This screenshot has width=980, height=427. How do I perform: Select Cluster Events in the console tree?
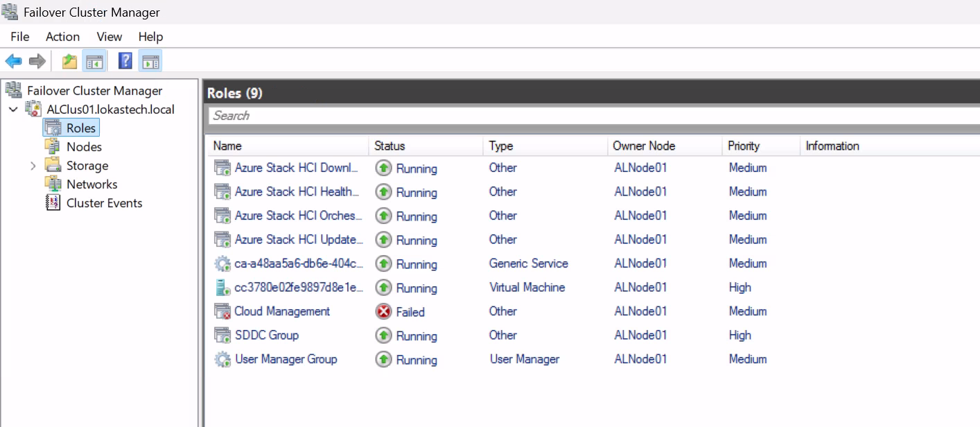pos(104,203)
